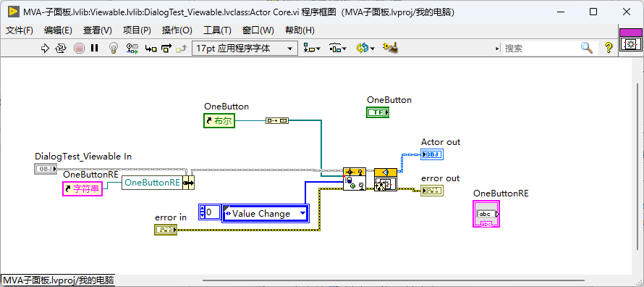644x287 pixels.
Task: Select the Register For Events node
Action: point(355,179)
